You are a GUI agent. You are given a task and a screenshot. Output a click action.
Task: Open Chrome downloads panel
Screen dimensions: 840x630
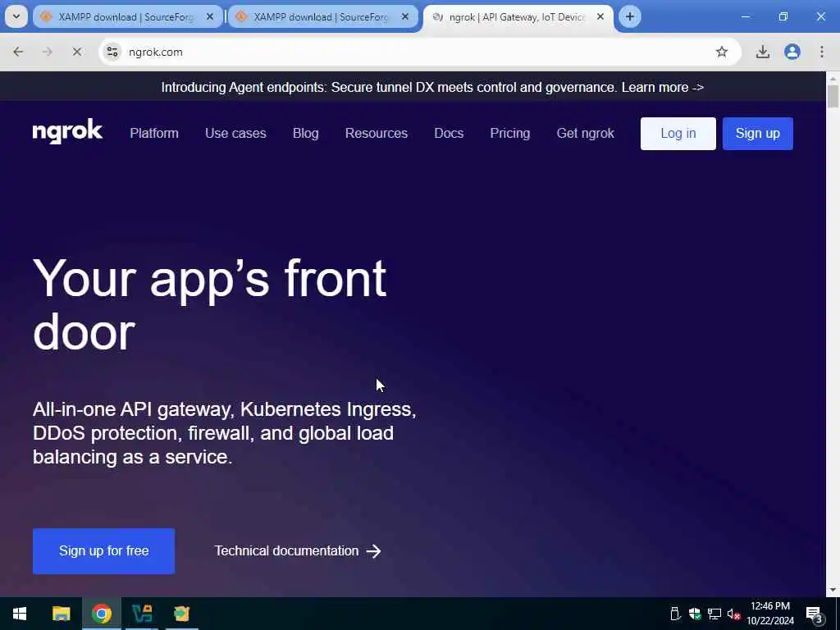click(x=762, y=52)
